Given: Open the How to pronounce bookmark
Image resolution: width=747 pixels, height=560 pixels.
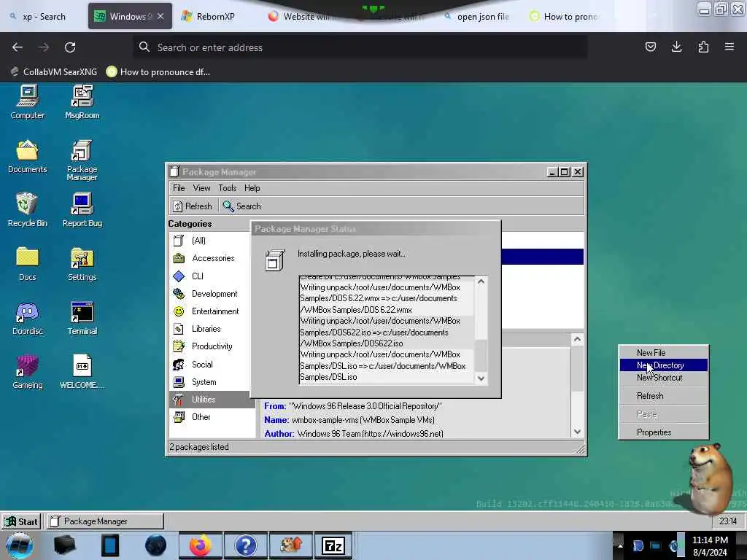Looking at the screenshot, I should tap(158, 72).
